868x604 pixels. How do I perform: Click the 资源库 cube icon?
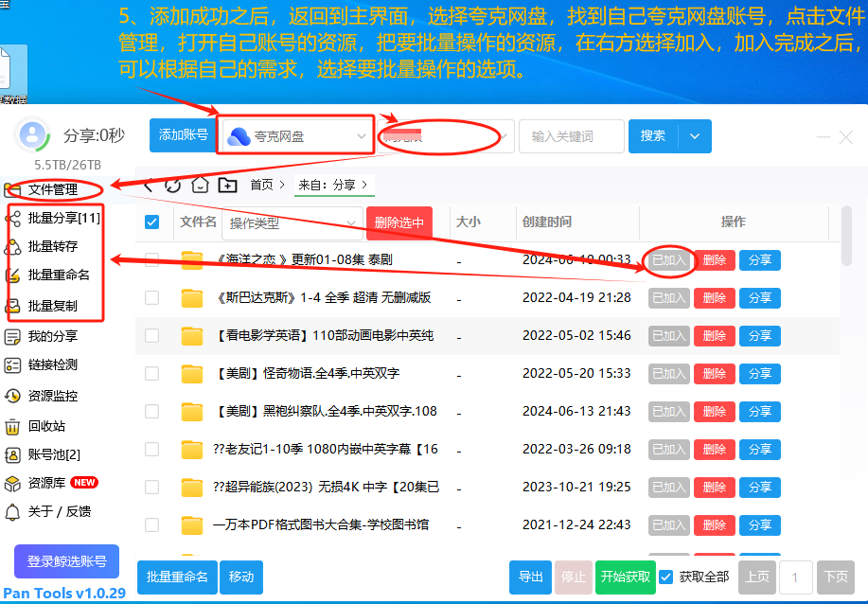pos(12,484)
